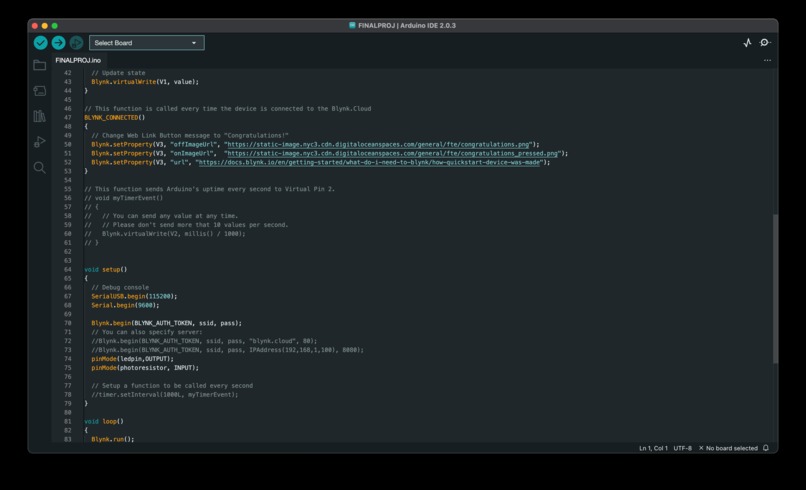Click the pinMode(ledpin,OUTPUT) line

pyautogui.click(x=133, y=359)
